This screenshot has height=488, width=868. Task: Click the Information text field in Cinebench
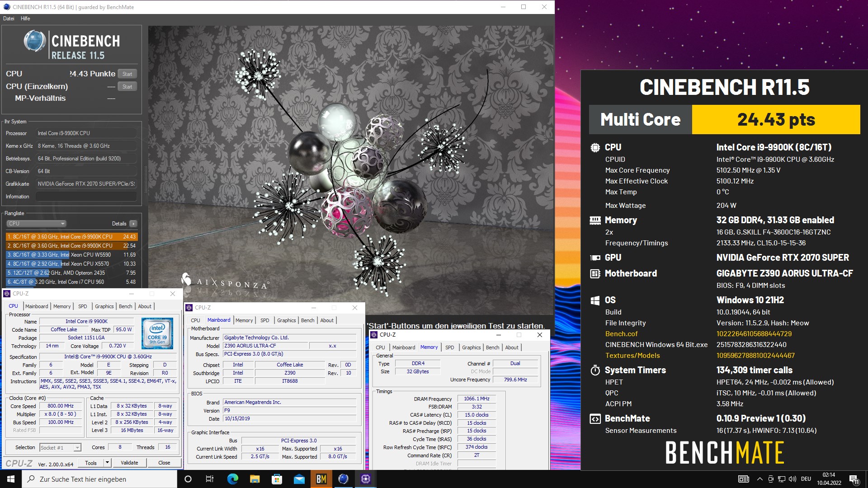tap(86, 197)
